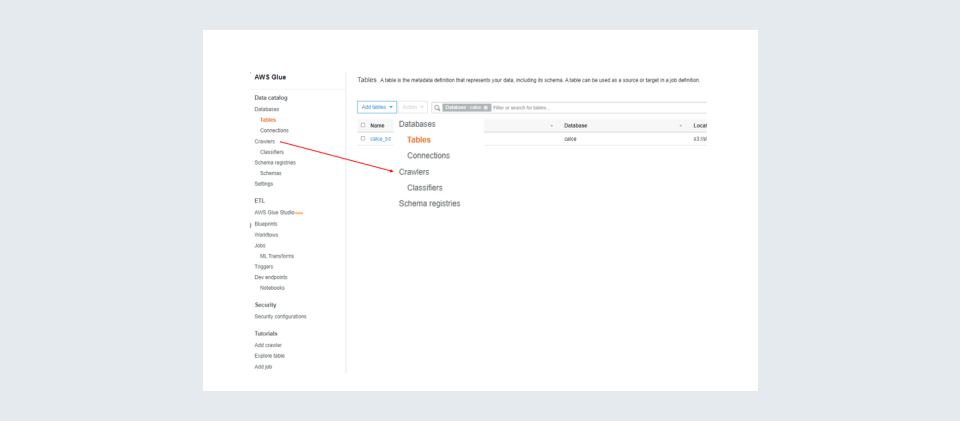Image resolution: width=960 pixels, height=421 pixels.
Task: Click the Tutorials section heading
Action: [266, 333]
